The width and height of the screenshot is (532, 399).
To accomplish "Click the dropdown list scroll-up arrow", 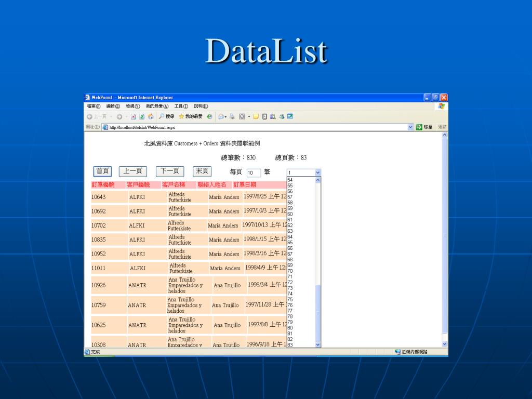I will (x=318, y=180).
